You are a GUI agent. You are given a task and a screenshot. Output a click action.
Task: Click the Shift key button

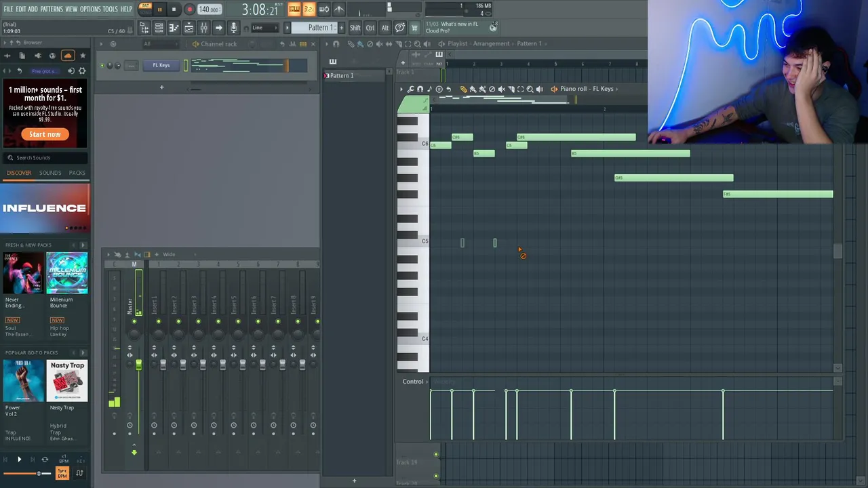[355, 28]
